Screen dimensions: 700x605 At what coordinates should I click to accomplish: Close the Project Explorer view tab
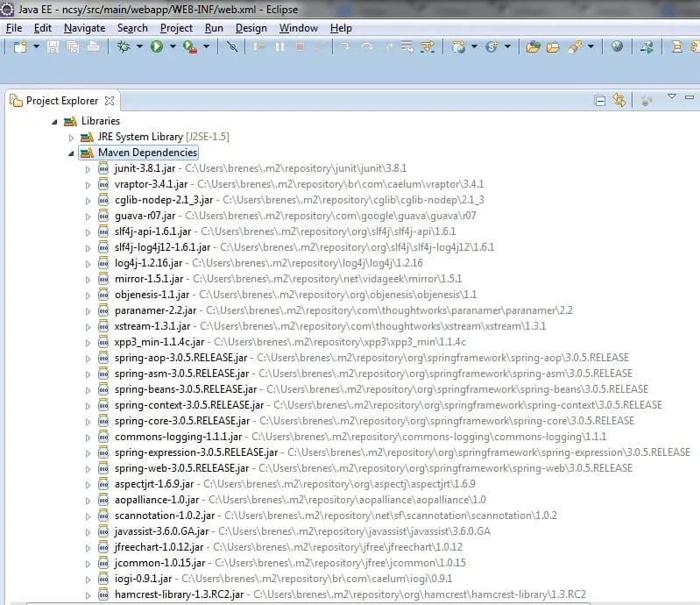tap(110, 101)
